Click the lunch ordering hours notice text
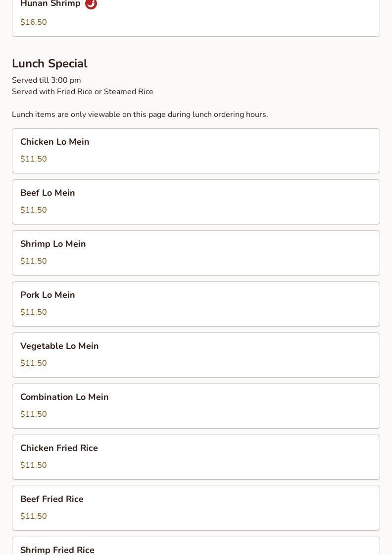 pyautogui.click(x=140, y=114)
